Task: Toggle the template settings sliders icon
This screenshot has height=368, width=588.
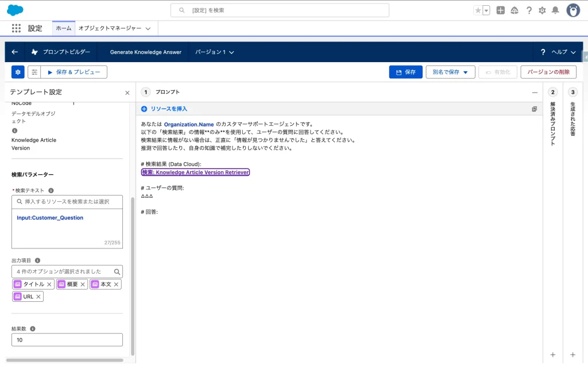Action: 34,72
